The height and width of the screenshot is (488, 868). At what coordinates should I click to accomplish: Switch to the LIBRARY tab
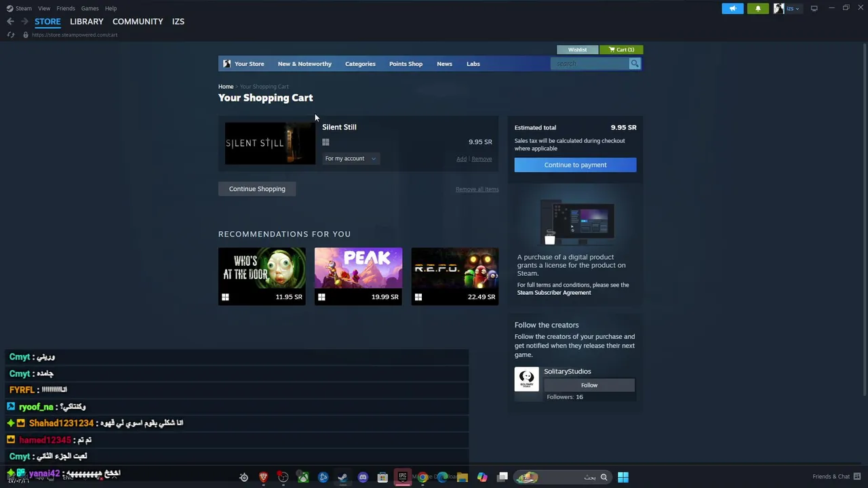pos(87,22)
